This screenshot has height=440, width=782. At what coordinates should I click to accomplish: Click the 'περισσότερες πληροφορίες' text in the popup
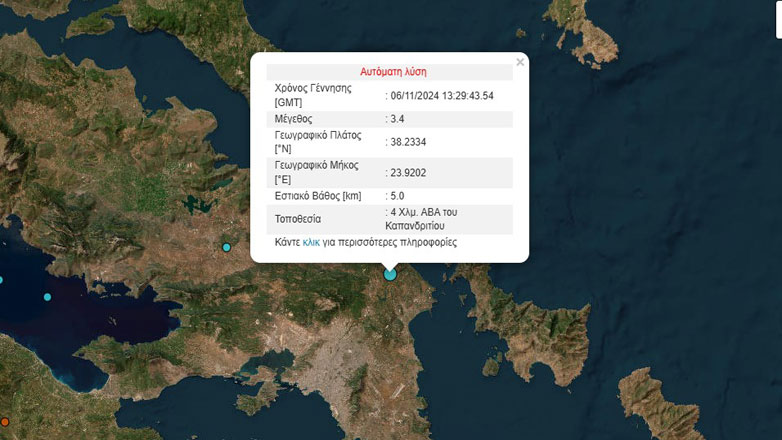397,242
